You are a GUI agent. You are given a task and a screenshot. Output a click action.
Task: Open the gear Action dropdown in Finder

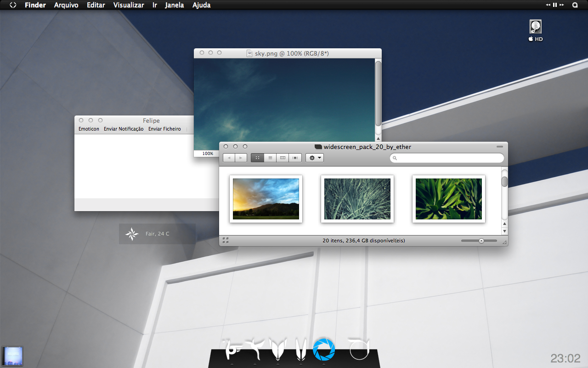[315, 158]
